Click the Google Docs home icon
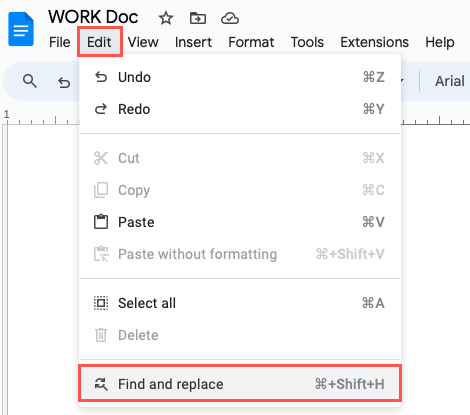This screenshot has width=470, height=415. tap(21, 29)
